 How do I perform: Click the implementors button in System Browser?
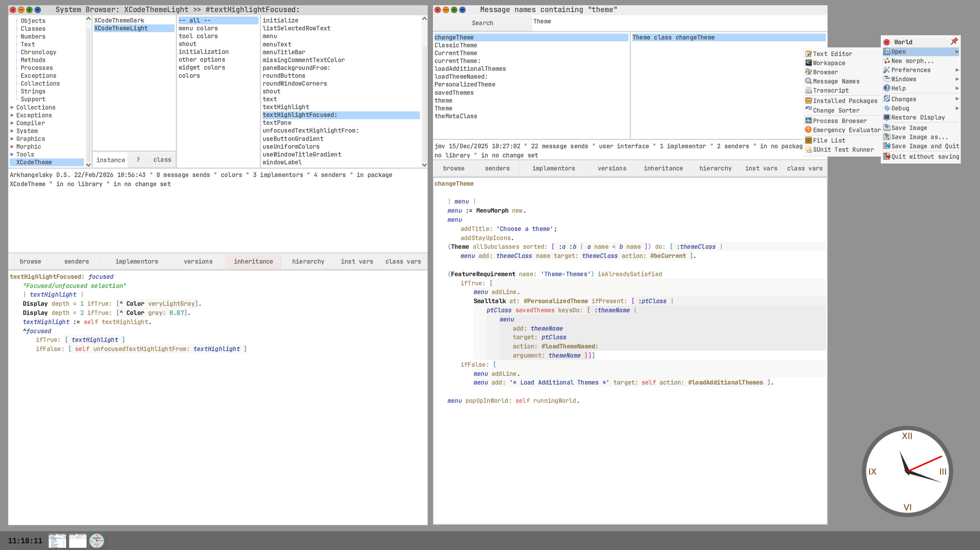coord(137,262)
